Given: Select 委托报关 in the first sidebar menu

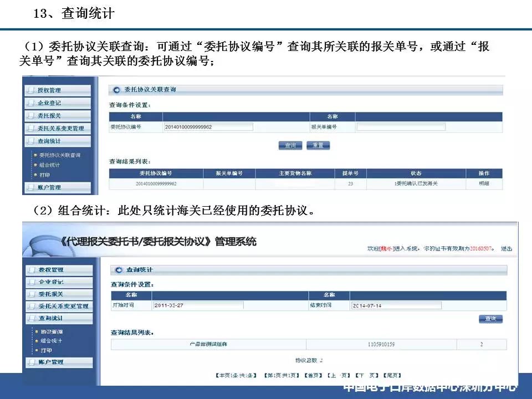Looking at the screenshot, I should pos(58,116).
